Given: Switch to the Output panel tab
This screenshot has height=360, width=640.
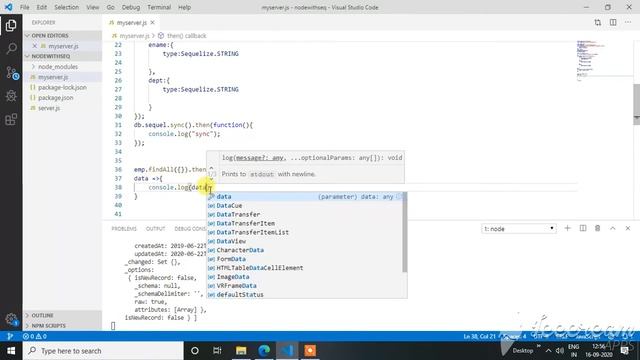Looking at the screenshot, I should point(156,229).
